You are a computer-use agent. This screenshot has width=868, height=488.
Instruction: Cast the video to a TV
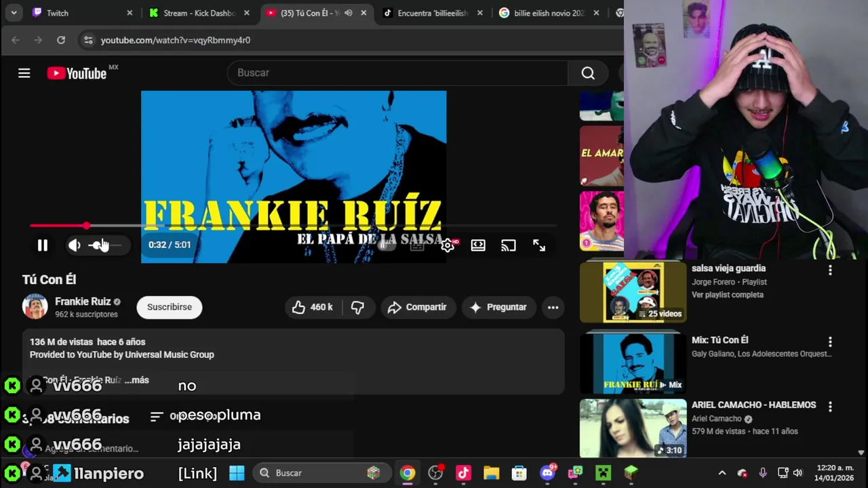click(509, 245)
